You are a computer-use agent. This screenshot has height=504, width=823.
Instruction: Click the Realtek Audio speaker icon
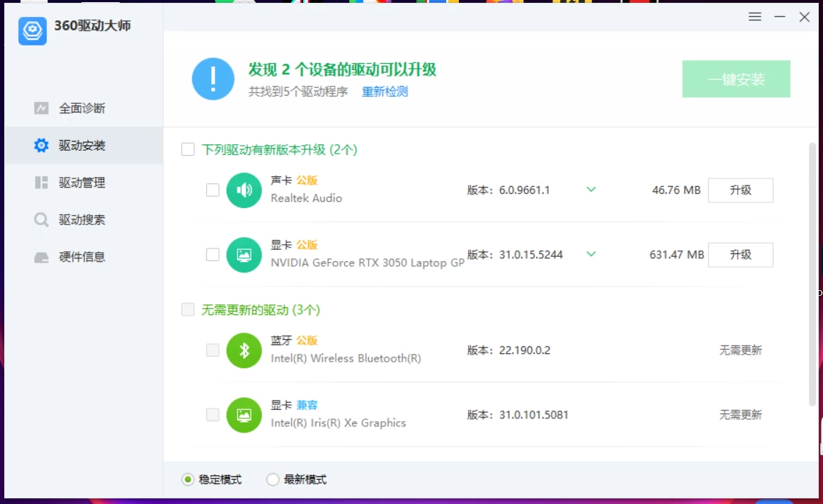[244, 190]
